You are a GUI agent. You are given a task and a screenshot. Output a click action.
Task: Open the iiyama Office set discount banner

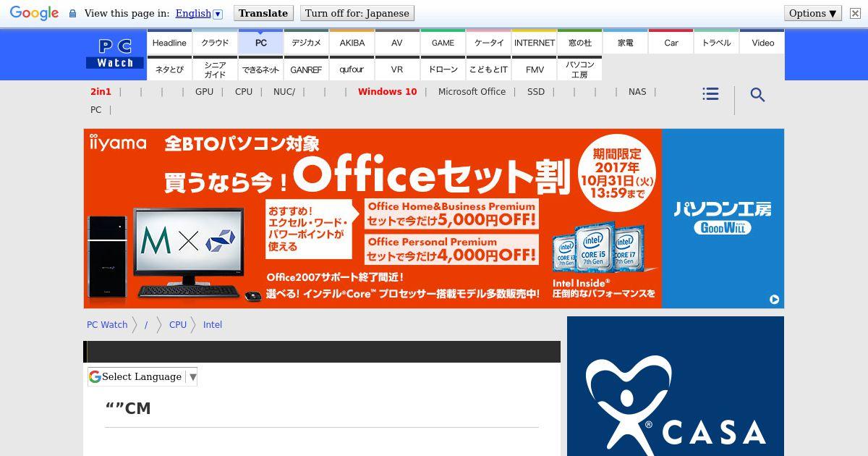tap(373, 219)
